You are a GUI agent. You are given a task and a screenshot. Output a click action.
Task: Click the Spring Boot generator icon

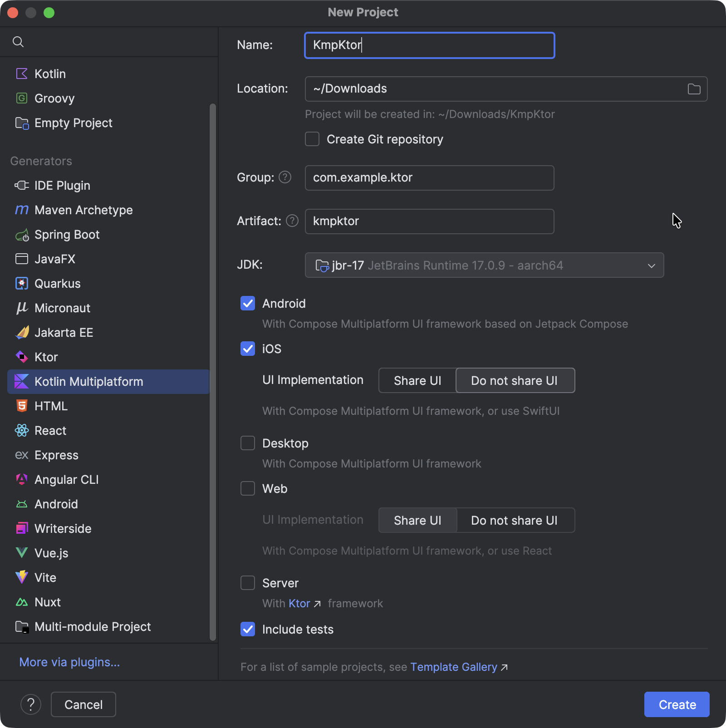coord(21,235)
